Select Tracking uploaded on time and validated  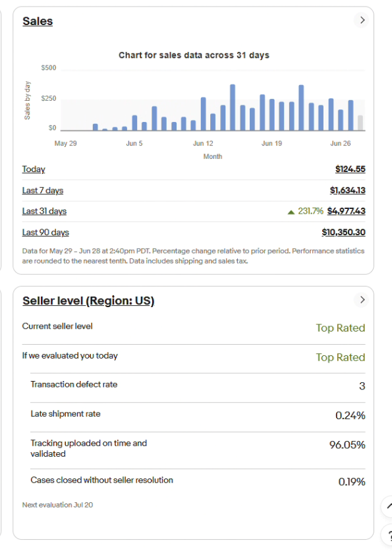[88, 448]
